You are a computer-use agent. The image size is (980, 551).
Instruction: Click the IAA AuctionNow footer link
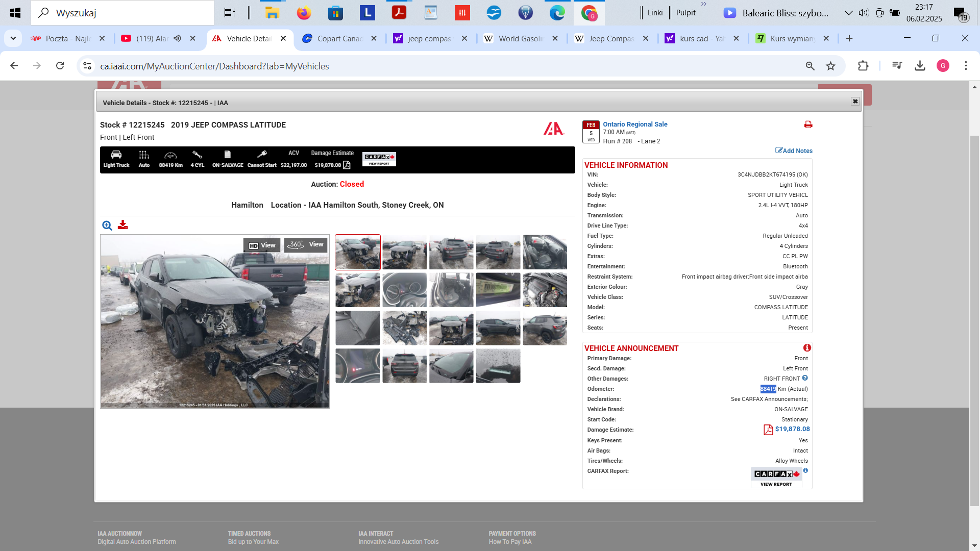(x=119, y=534)
